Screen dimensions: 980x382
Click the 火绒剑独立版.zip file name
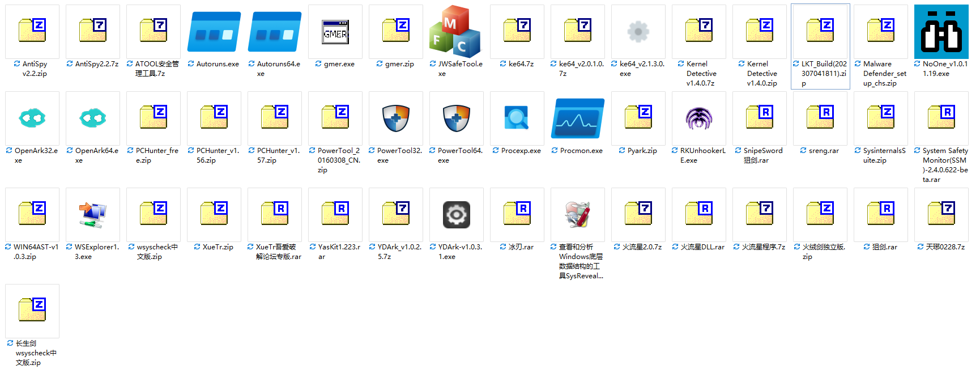coord(824,252)
